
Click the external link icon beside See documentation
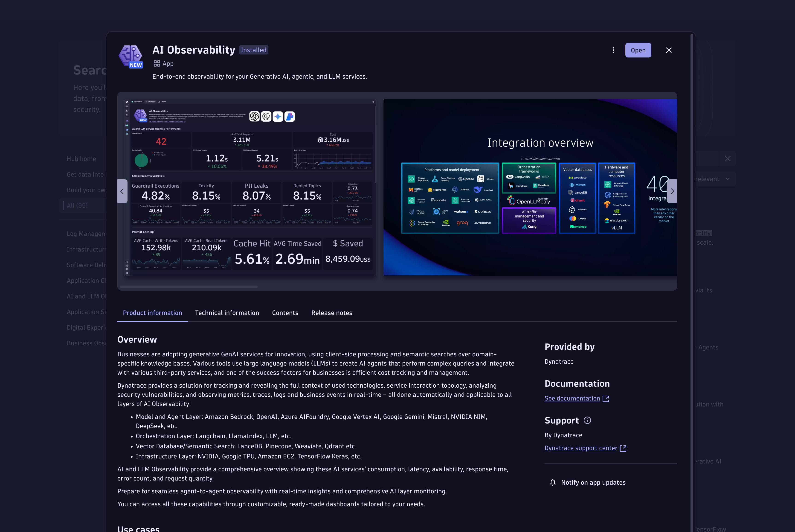[x=606, y=399]
